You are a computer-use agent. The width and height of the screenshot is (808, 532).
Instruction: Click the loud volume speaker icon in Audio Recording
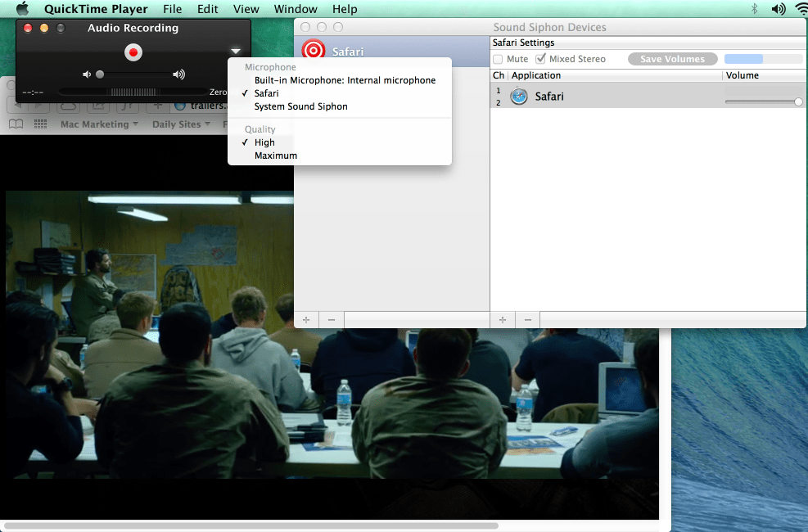(178, 74)
